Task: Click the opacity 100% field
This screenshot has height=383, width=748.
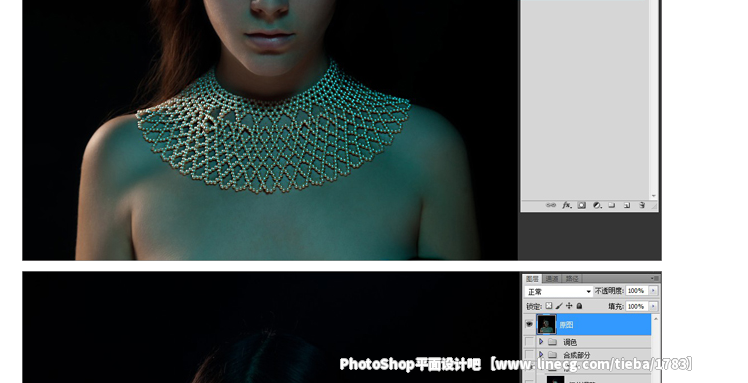Action: click(x=637, y=290)
